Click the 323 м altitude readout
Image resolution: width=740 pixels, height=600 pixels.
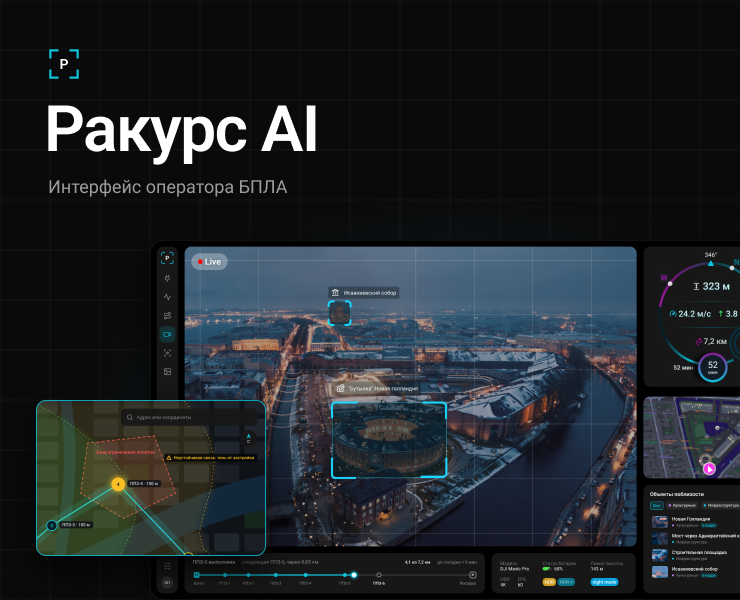point(711,287)
